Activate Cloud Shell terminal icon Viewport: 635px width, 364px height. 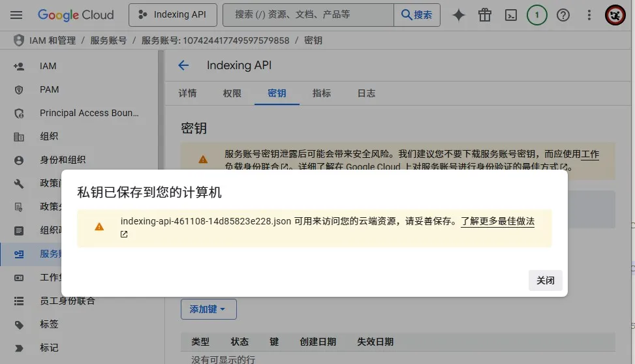pos(510,15)
